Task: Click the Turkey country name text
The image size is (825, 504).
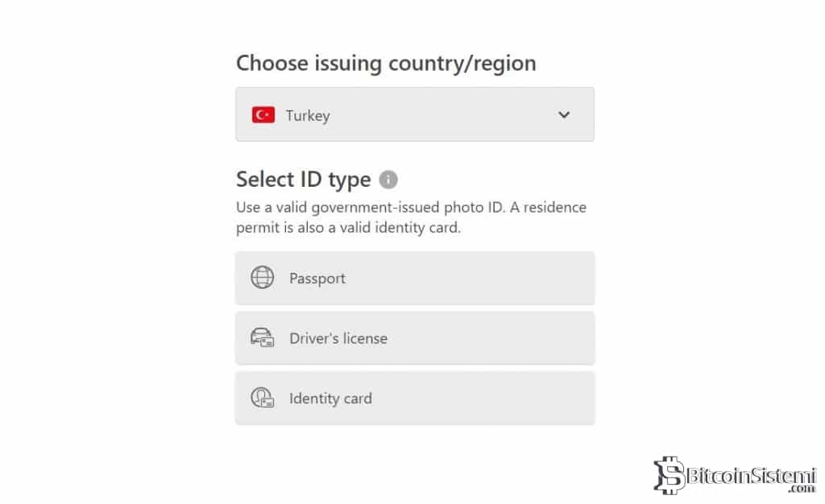Action: click(x=308, y=116)
